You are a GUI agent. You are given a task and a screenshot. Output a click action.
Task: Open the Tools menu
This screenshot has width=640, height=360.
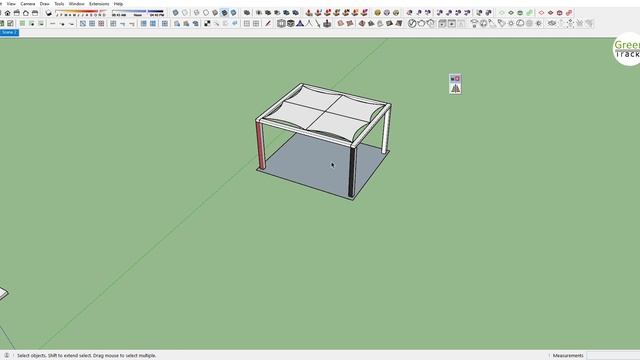tap(59, 4)
